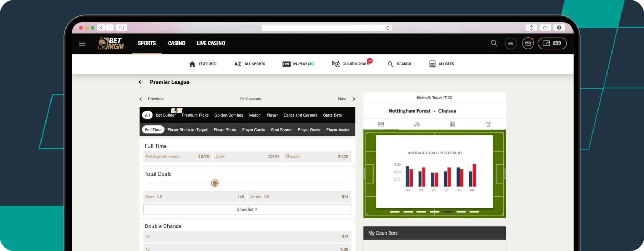
Task: Select Player Assist sub-filter
Action: pyautogui.click(x=338, y=130)
